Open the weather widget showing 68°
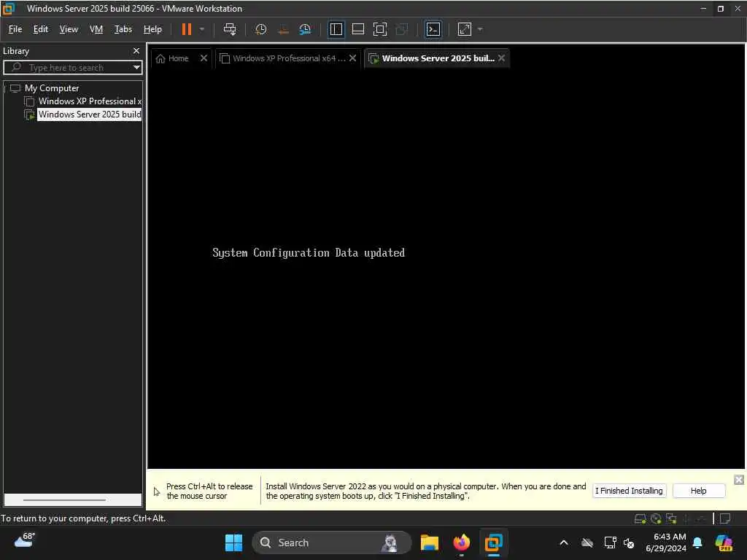 [25, 540]
